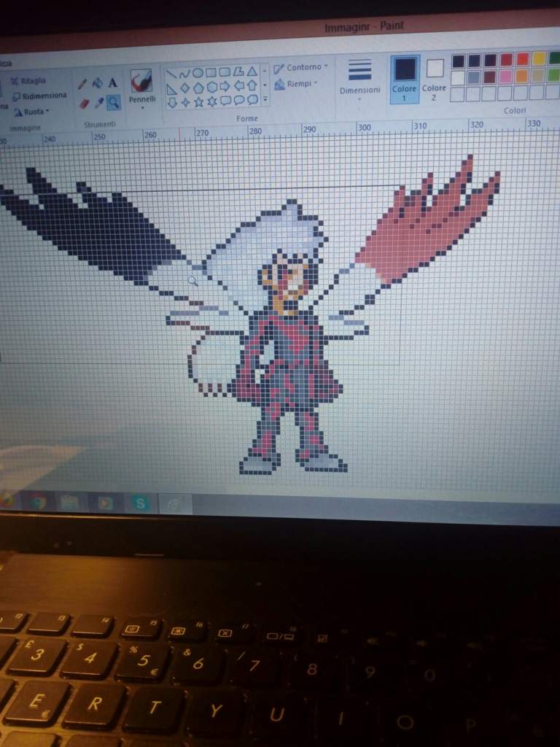Screen dimensions: 560x747
Task: Click the Paint taskbar button
Action: coord(175,504)
